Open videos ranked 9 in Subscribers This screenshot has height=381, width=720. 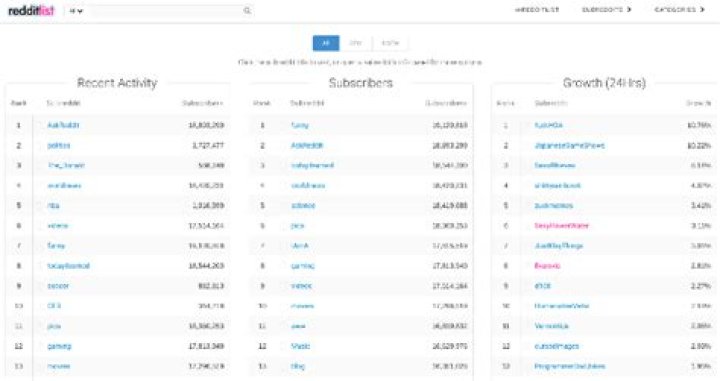tap(301, 286)
